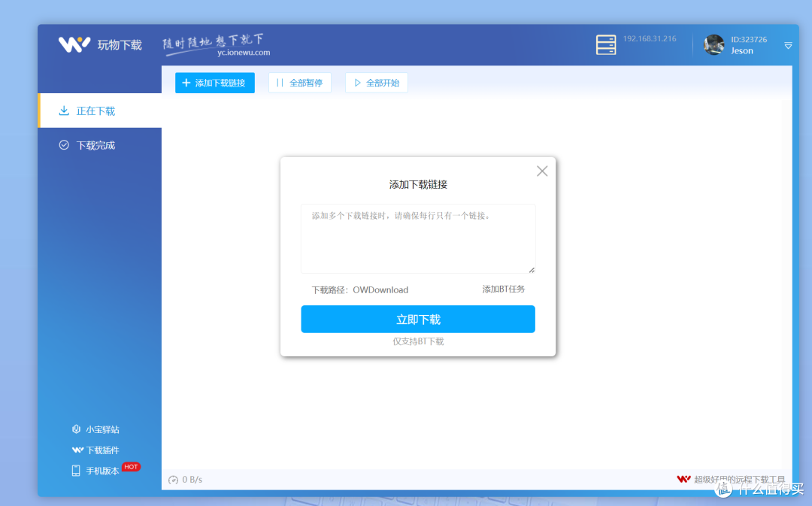Click the 下载插件 logo icon
Screen dimensions: 812x506
[x=77, y=450]
